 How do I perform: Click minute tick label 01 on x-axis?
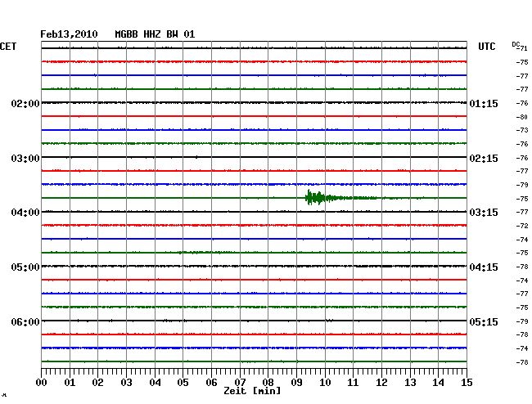(70, 382)
